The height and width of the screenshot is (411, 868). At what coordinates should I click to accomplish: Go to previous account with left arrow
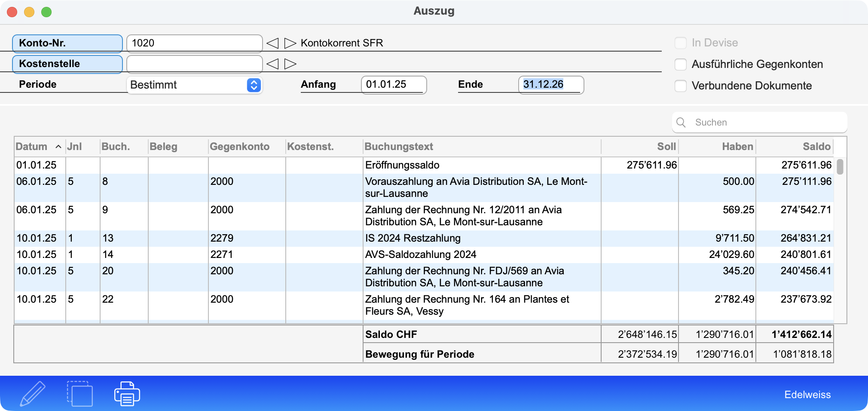[272, 43]
